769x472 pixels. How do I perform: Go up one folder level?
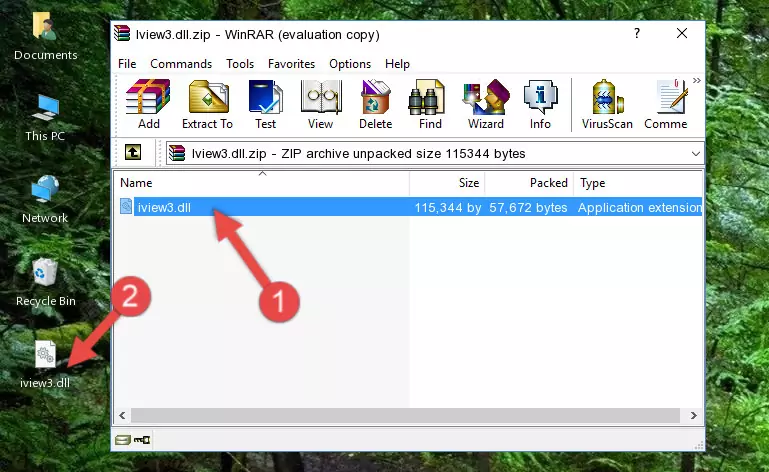pyautogui.click(x=133, y=153)
